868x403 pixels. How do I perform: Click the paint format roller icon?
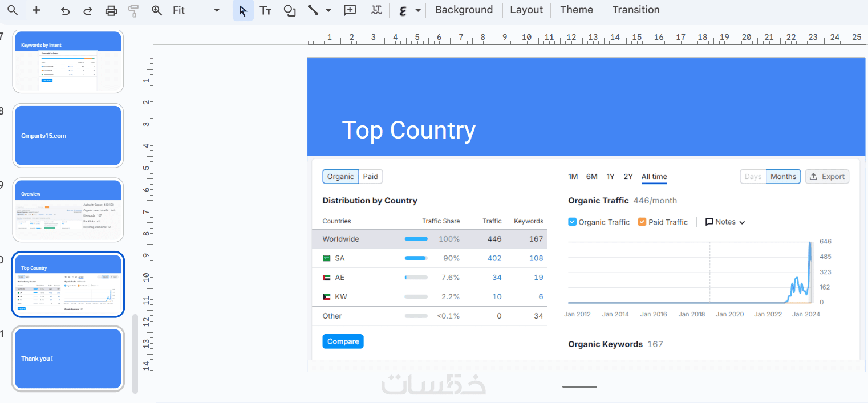pos(133,10)
